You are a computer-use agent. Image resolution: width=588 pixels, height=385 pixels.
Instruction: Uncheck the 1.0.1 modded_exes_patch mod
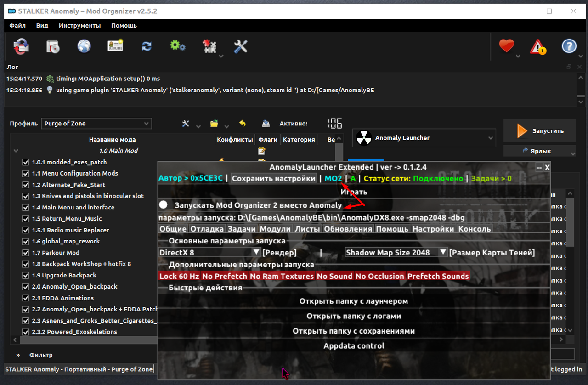[26, 162]
